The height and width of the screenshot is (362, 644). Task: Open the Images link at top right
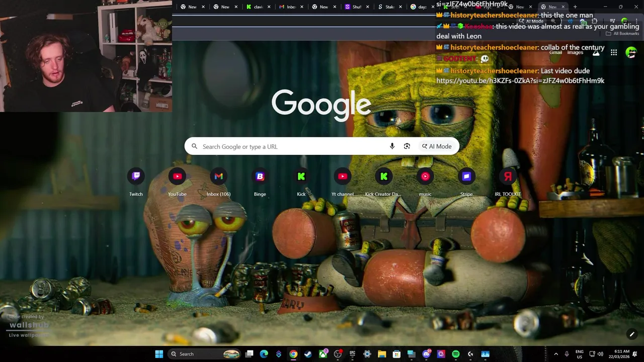point(575,52)
